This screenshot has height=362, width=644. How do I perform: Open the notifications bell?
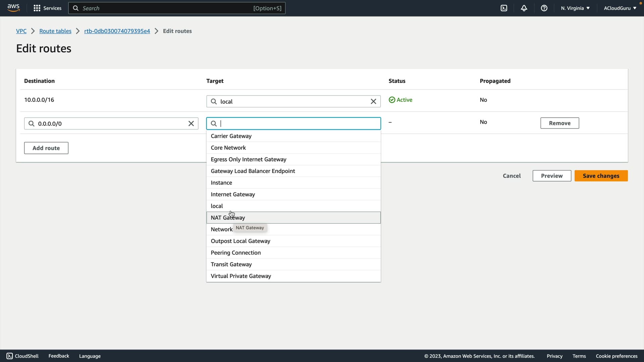(x=524, y=8)
